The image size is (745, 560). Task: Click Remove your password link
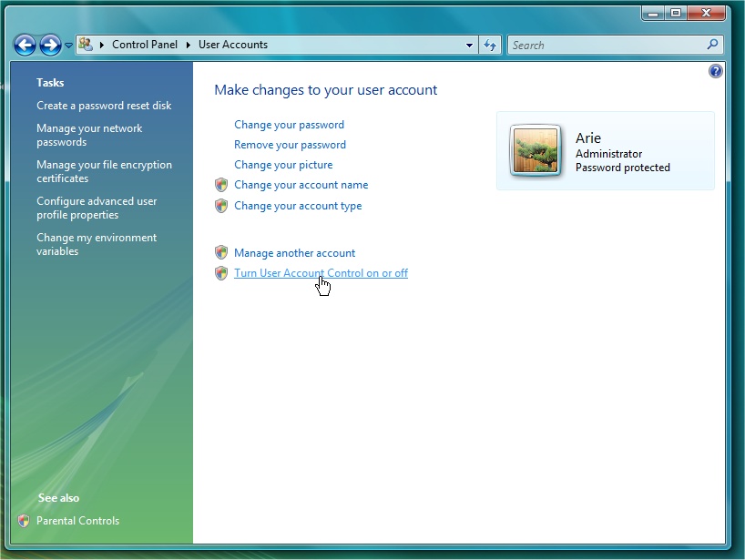click(x=290, y=145)
